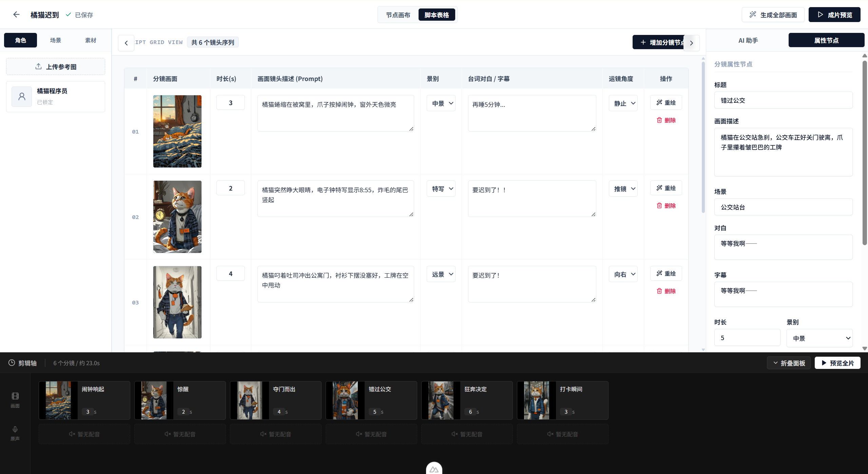
Task: Click the 时长 field showing 5 in properties
Action: pos(747,338)
